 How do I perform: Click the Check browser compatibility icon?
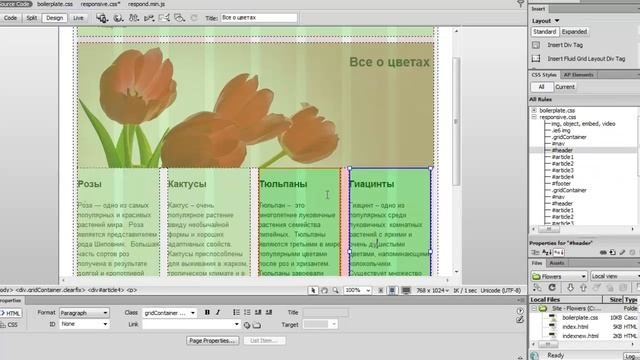point(164,18)
